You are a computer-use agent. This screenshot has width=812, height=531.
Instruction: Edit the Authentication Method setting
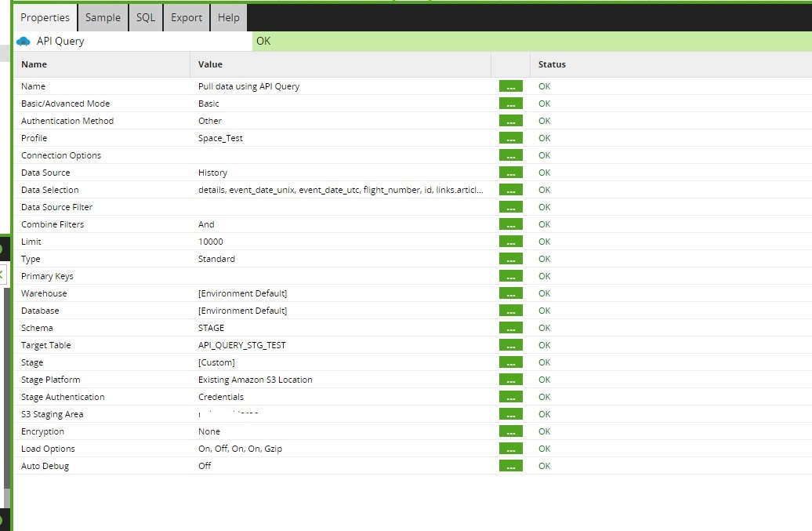click(x=510, y=121)
